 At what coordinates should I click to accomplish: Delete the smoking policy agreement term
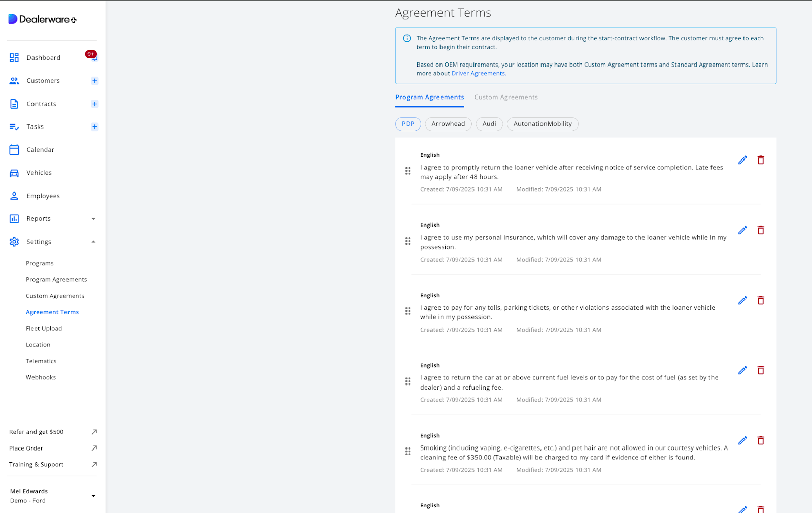point(761,440)
